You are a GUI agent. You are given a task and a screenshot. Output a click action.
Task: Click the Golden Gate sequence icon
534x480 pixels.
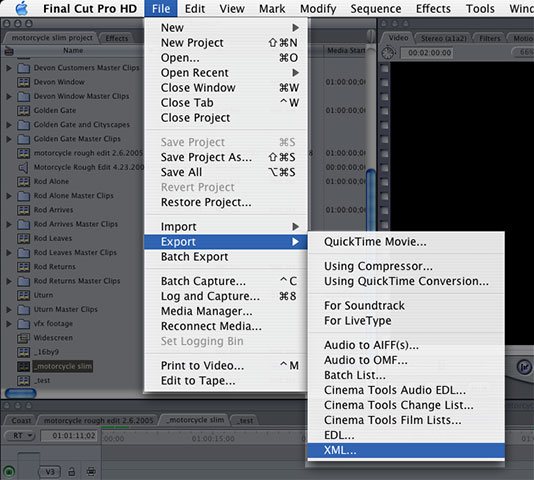coord(23,110)
